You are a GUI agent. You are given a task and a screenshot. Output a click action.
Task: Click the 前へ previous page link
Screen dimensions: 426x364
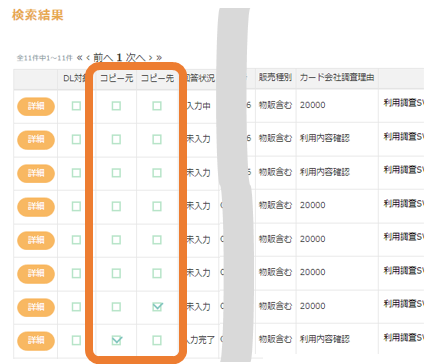pyautogui.click(x=103, y=58)
